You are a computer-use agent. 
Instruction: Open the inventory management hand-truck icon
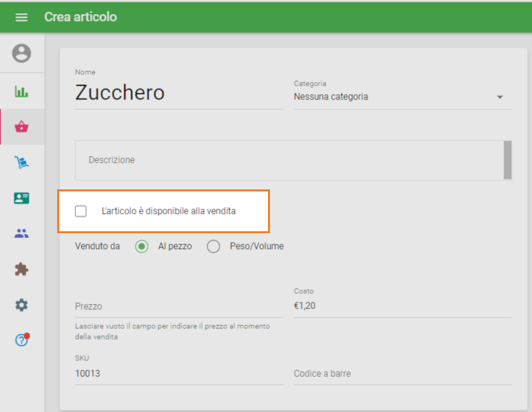tap(22, 161)
